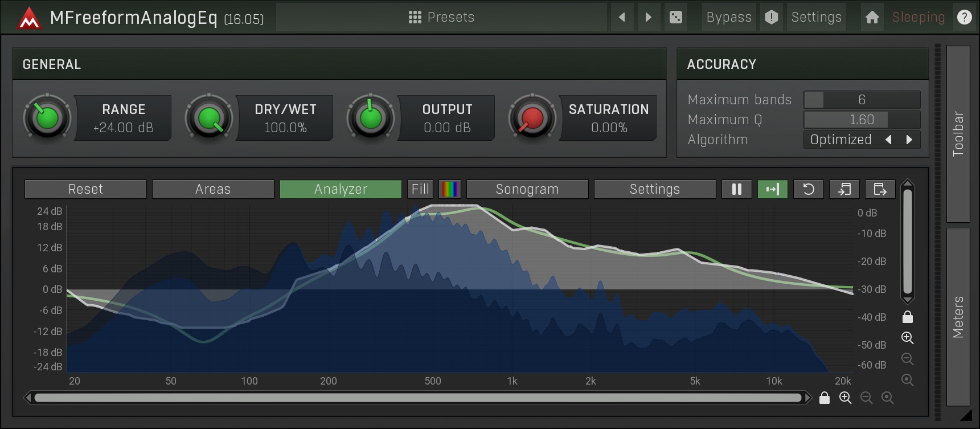Reset horizontal zoom with the rightmost magnifier icon
The image size is (980, 429).
(888, 398)
